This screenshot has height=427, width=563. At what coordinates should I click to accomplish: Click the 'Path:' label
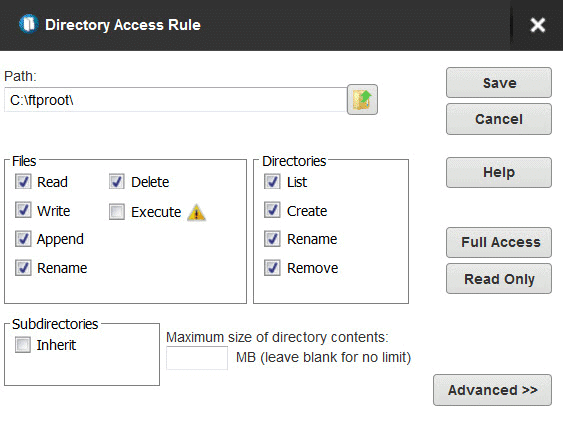click(20, 76)
